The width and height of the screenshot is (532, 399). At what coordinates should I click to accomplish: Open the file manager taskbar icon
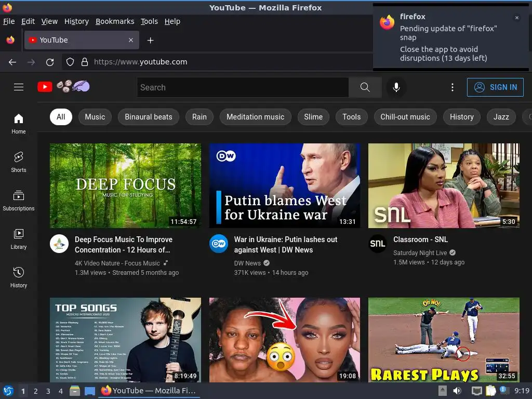tap(75, 391)
